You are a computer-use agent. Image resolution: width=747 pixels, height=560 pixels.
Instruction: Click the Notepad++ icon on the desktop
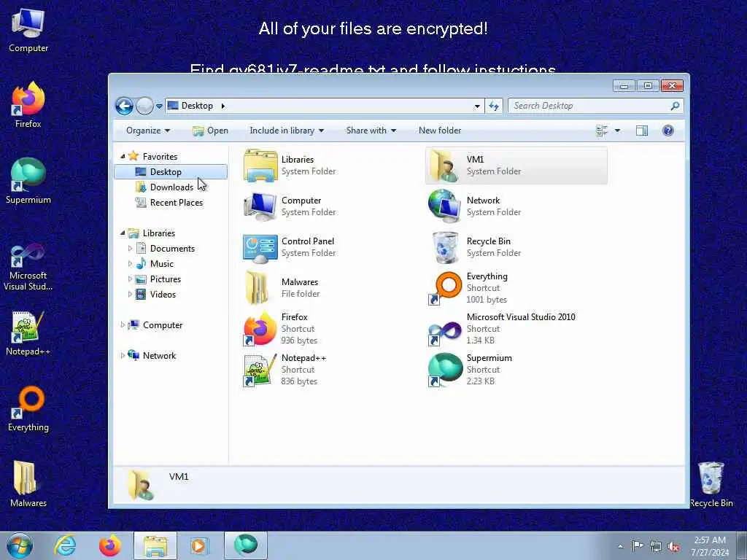point(28,333)
